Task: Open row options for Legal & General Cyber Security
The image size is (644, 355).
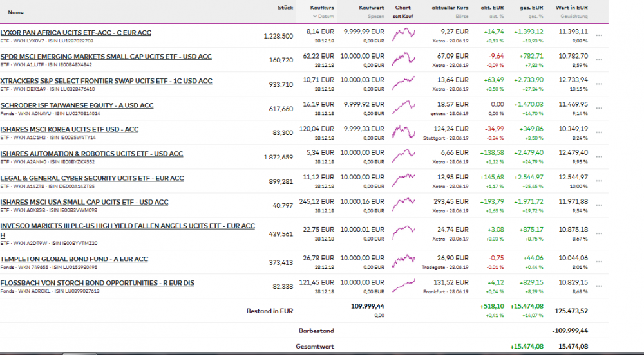Action: (600, 182)
